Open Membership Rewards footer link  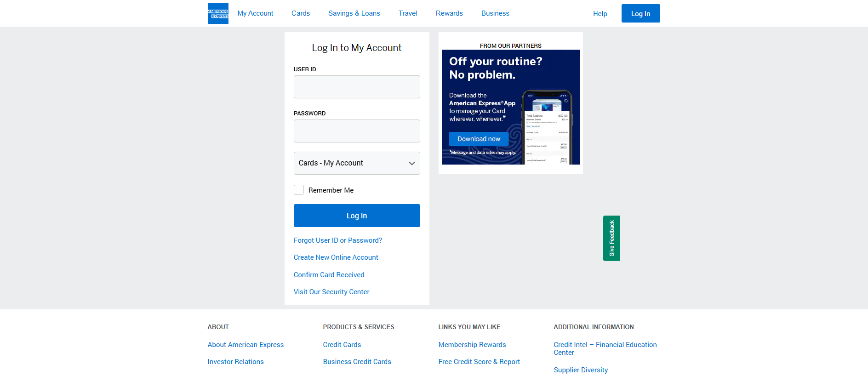click(x=472, y=345)
